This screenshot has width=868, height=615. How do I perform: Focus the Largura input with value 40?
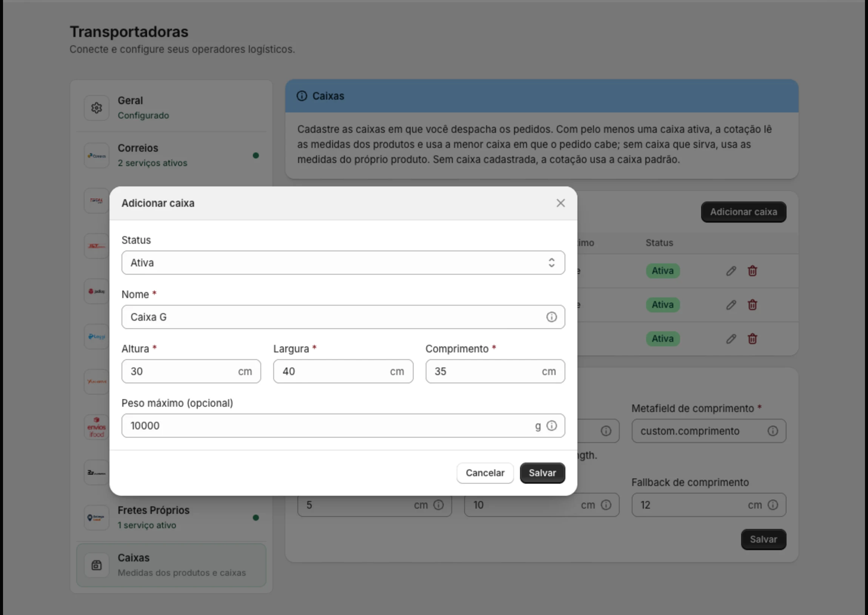coord(343,371)
